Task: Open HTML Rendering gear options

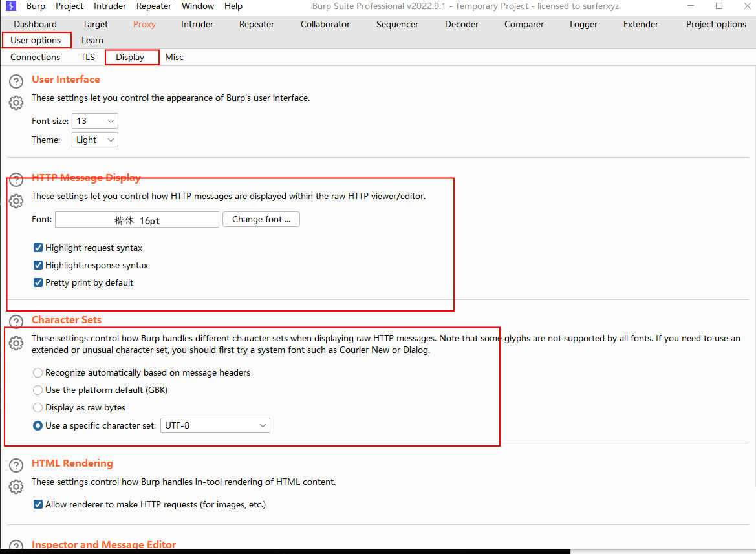Action: click(x=16, y=487)
